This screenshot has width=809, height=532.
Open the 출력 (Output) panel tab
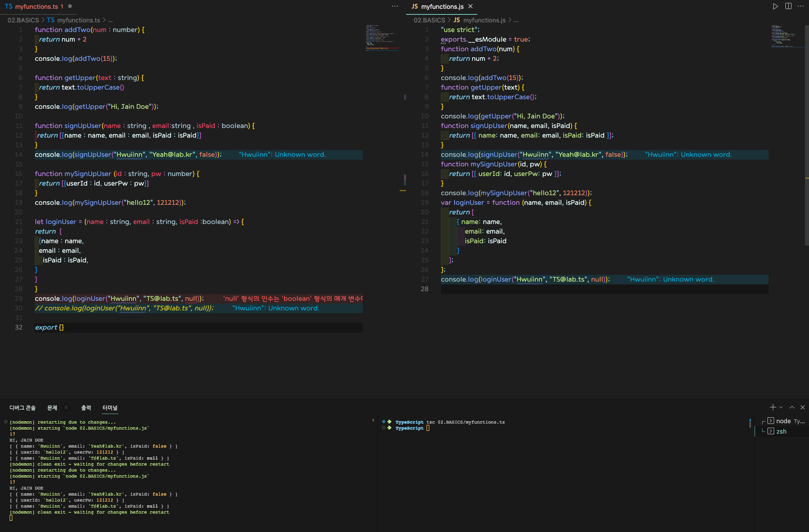86,408
